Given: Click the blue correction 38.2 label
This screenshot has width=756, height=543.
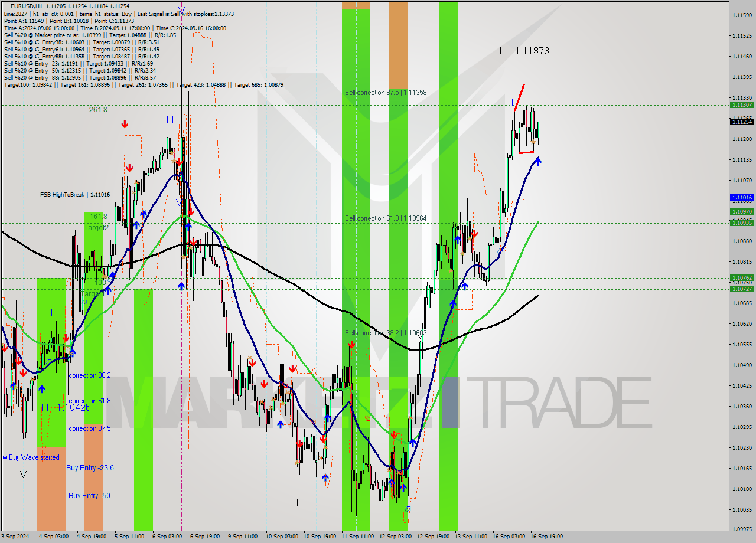Looking at the screenshot, I should (x=90, y=375).
